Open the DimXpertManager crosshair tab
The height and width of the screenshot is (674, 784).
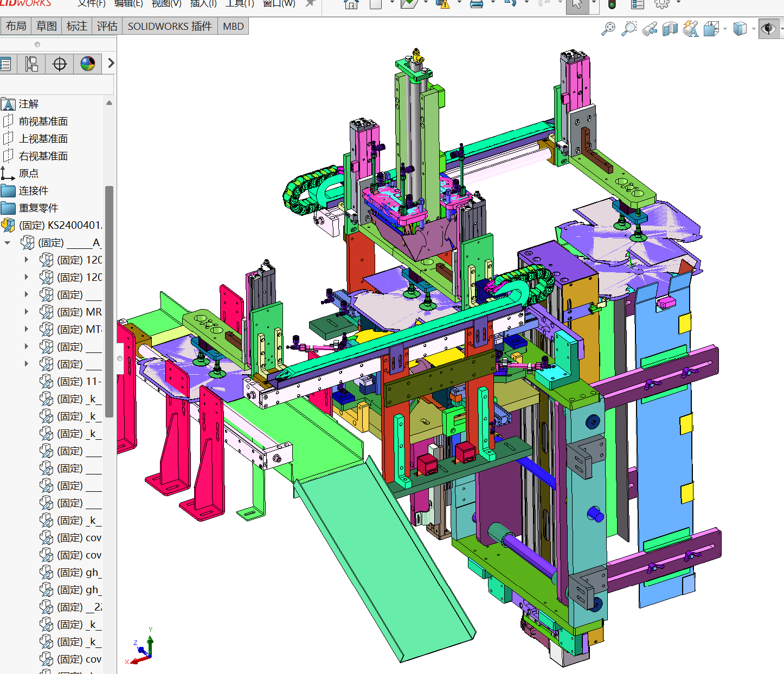point(60,64)
